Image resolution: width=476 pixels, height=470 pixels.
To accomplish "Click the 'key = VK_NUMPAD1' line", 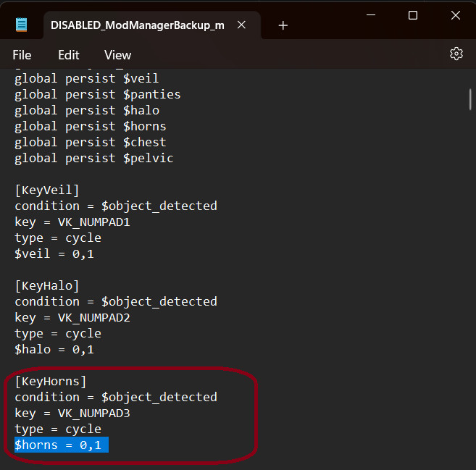I will tap(72, 222).
